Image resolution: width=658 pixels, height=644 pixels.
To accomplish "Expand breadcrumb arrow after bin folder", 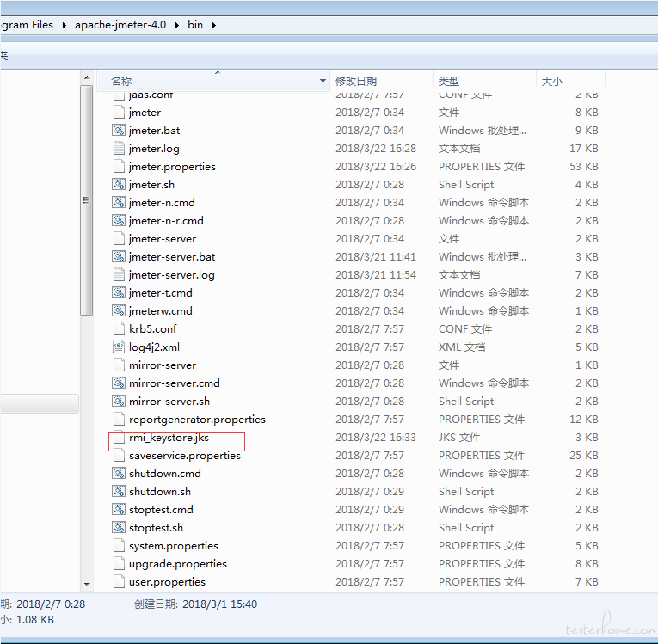I will tap(213, 25).
